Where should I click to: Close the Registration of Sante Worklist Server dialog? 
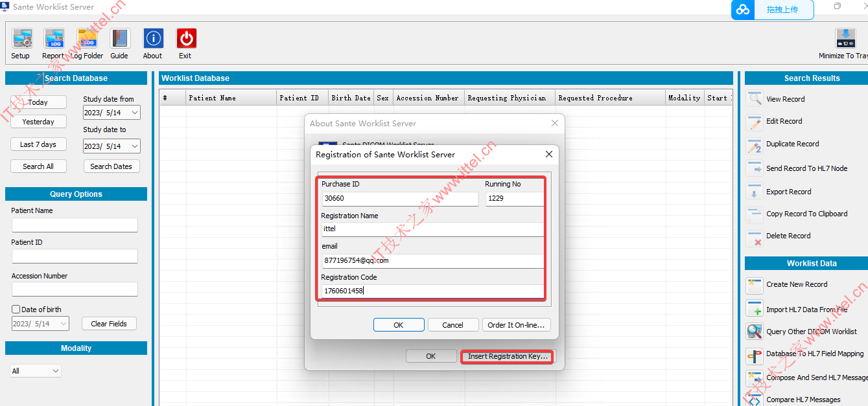pyautogui.click(x=549, y=155)
